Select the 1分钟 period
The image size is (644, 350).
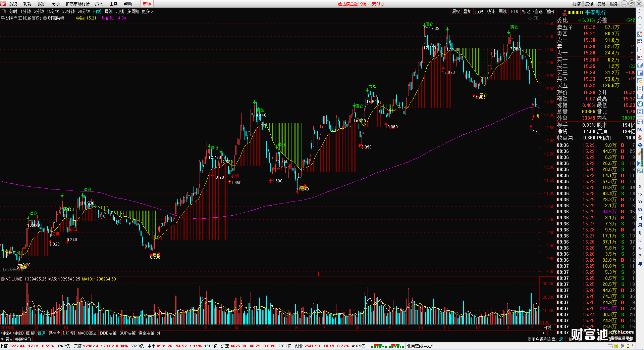[25, 11]
